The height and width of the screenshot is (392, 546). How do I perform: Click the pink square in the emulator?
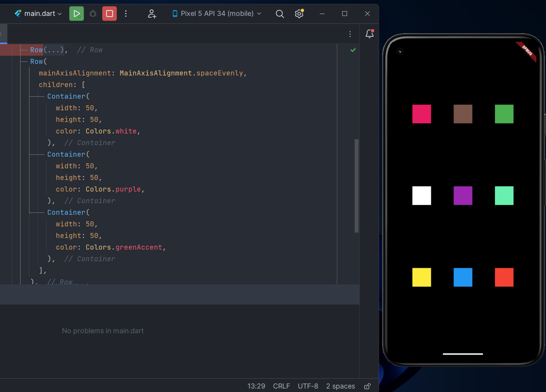[x=422, y=114]
